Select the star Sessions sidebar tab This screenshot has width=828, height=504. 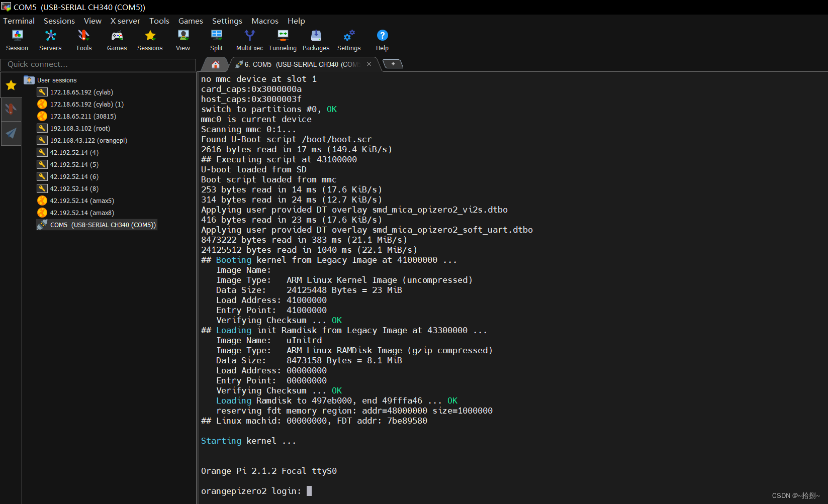[11, 85]
